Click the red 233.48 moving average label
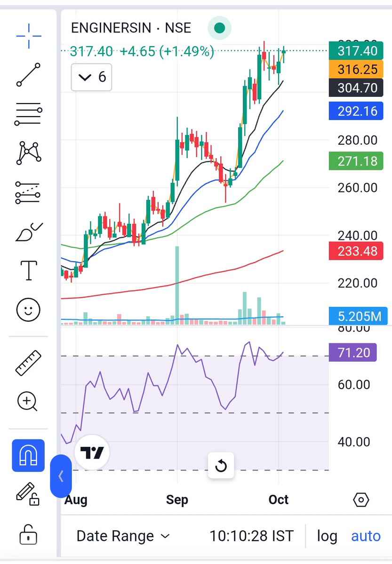The width and height of the screenshot is (392, 564). (x=356, y=251)
